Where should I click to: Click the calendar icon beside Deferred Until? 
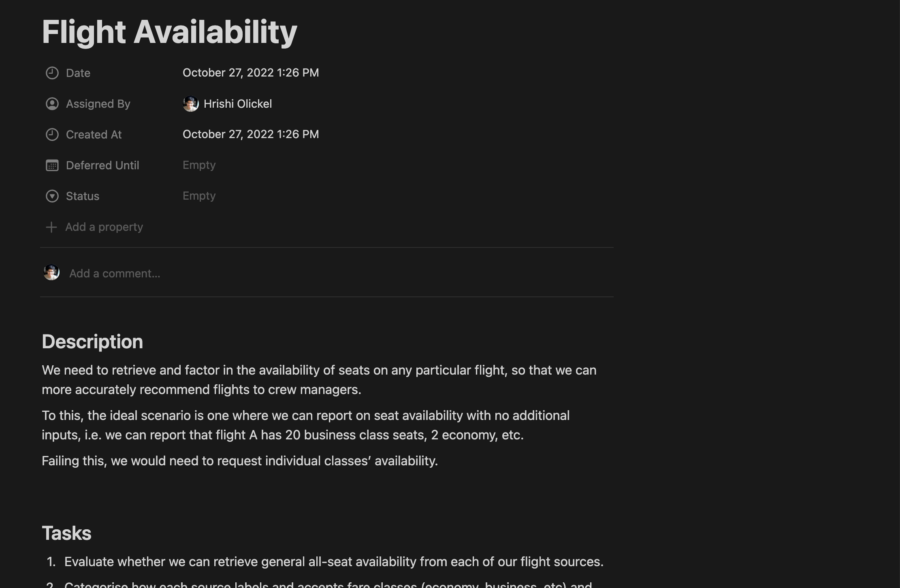coord(52,165)
